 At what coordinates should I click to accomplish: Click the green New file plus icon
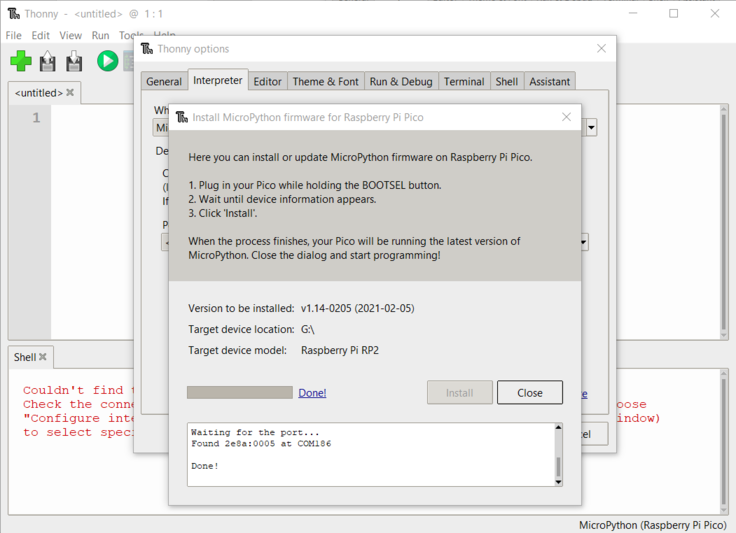[x=21, y=61]
